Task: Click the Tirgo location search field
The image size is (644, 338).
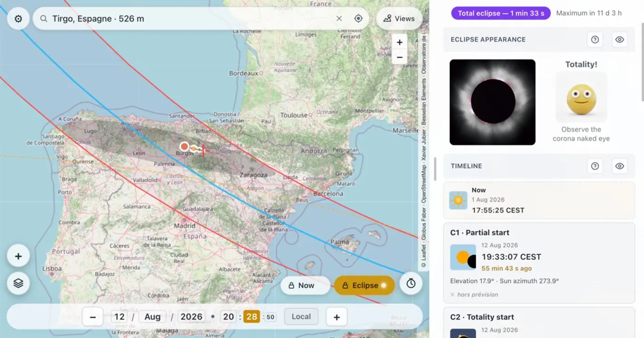Action: coord(201,19)
